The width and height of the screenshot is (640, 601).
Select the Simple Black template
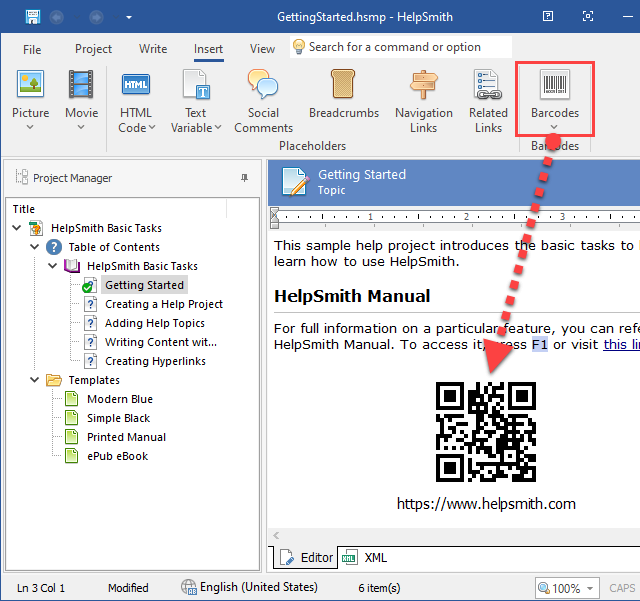[x=118, y=418]
